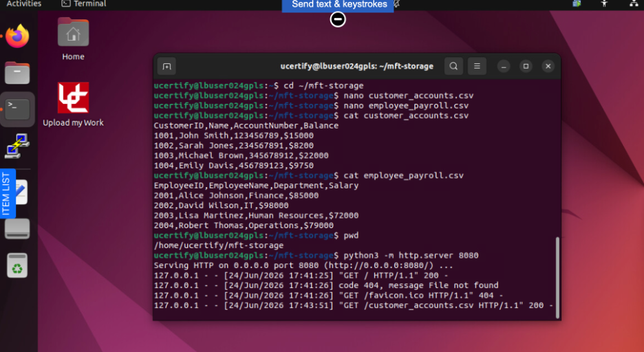Click the row '2003,Lisa Martinez,Human Resources,$72000'
Viewport: 644px width, 352px height.
pyautogui.click(x=256, y=215)
